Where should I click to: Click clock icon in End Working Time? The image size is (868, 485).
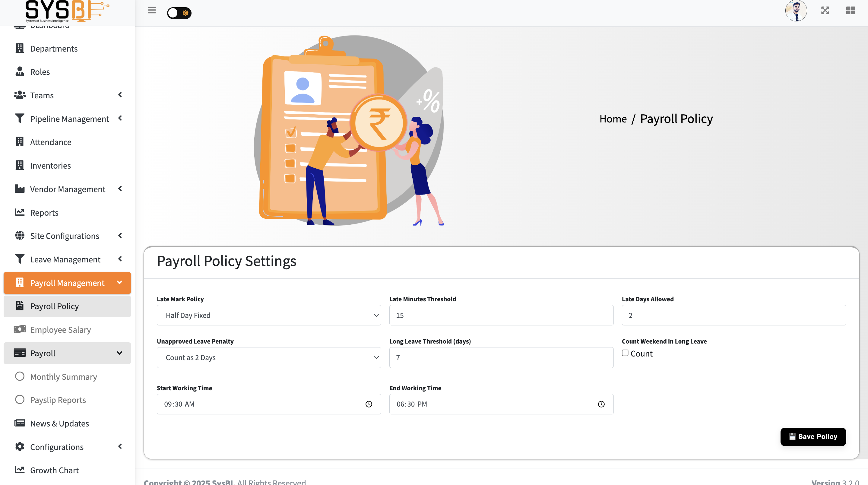point(601,404)
